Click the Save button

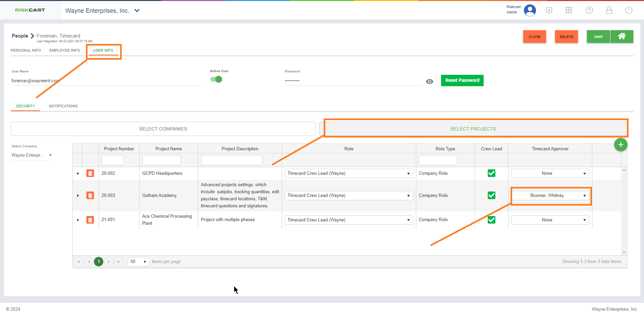pyautogui.click(x=598, y=37)
